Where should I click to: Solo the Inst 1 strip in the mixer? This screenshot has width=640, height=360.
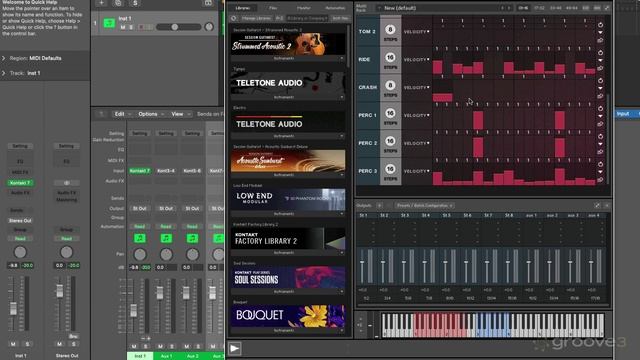145,346
